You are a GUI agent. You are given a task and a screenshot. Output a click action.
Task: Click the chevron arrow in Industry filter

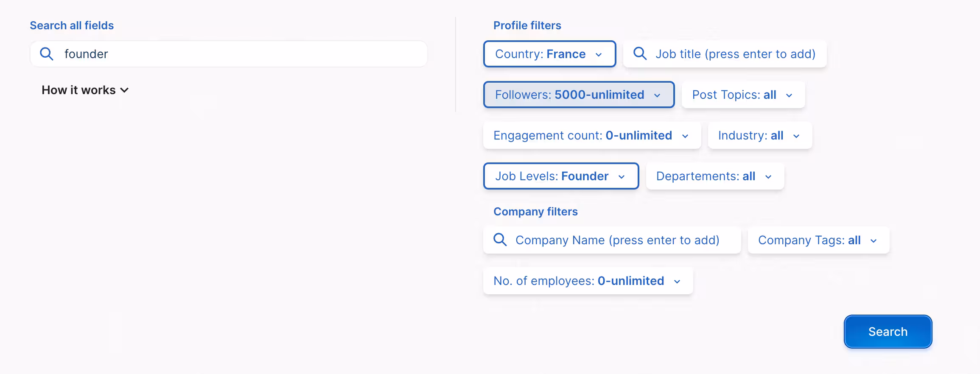pyautogui.click(x=796, y=136)
